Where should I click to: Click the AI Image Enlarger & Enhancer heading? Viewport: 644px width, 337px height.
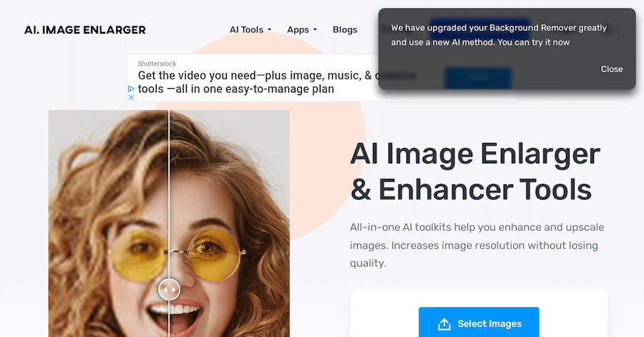(x=475, y=171)
